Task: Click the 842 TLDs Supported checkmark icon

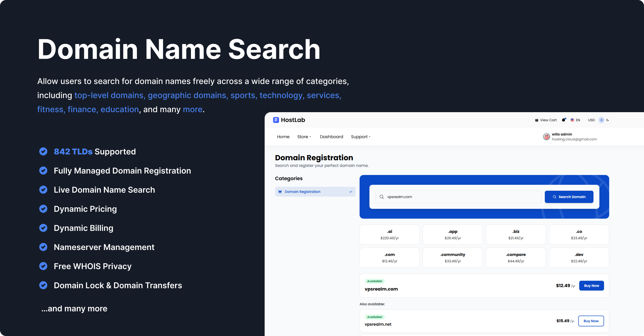Action: click(43, 151)
